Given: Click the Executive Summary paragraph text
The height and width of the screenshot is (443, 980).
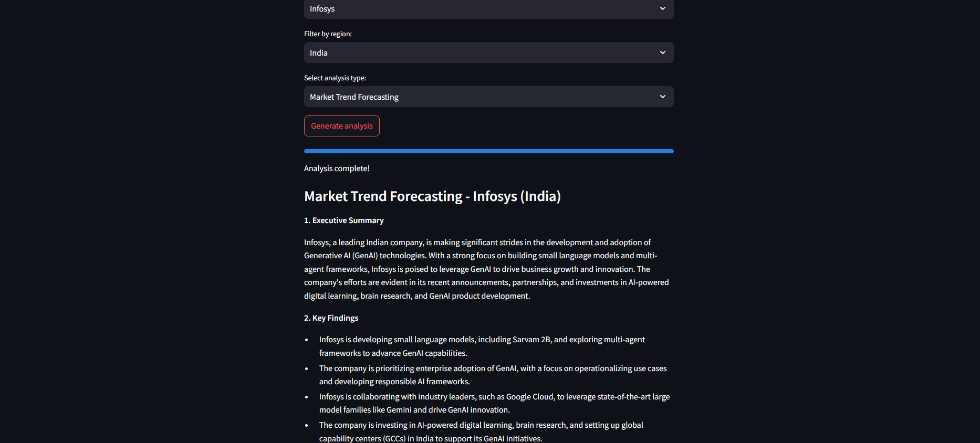Looking at the screenshot, I should tap(487, 269).
